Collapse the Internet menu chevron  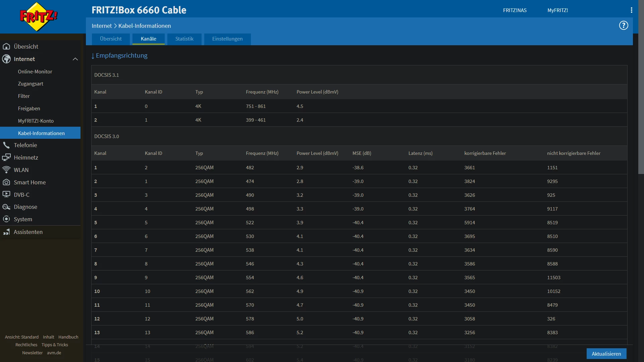(x=75, y=59)
